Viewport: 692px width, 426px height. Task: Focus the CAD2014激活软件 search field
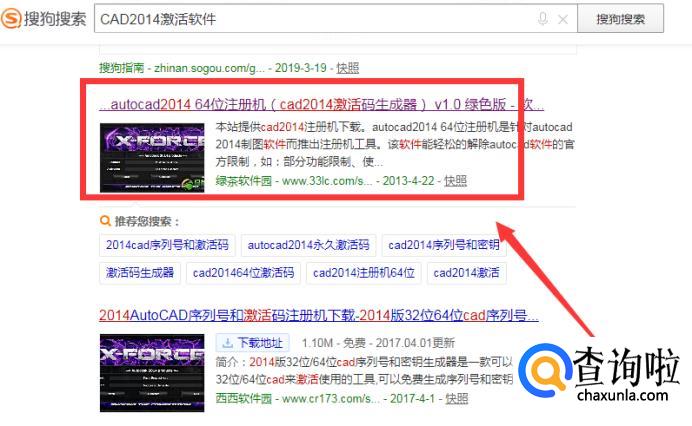coord(335,19)
